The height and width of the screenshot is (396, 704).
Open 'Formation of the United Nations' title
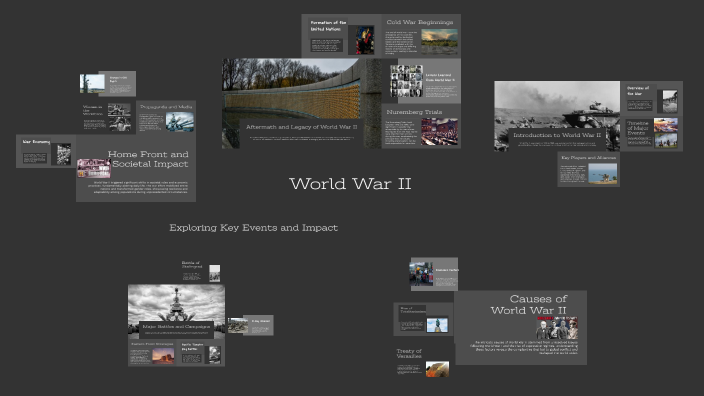tap(328, 26)
